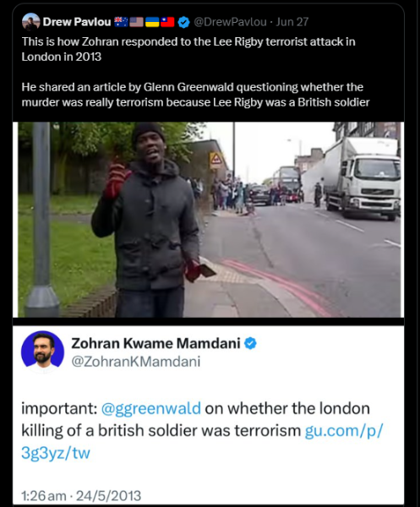Screen dimensions: 420x507
Task: Open the street photo attached to the tweet
Action: 208,220
